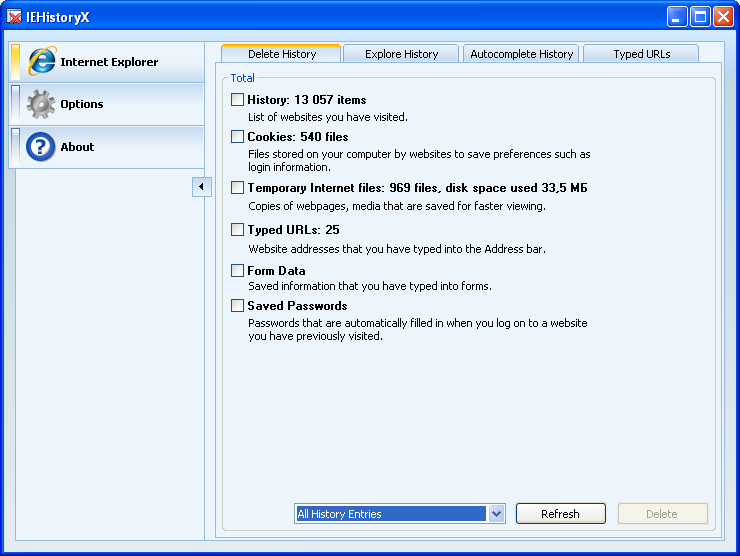The image size is (740, 556).
Task: Toggle the Form Data checkbox
Action: 237,270
